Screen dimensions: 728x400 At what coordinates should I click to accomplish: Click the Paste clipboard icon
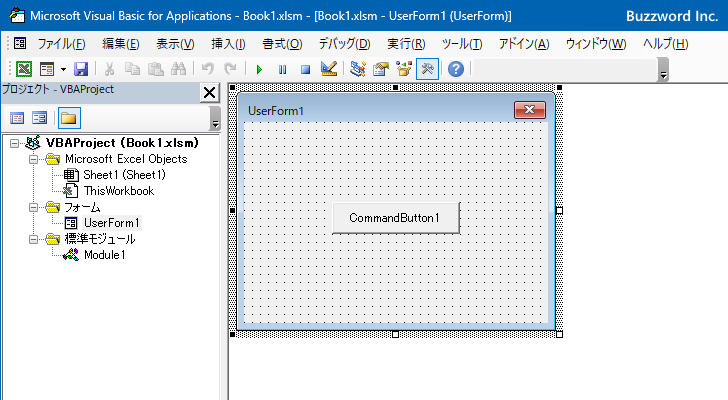(156, 69)
